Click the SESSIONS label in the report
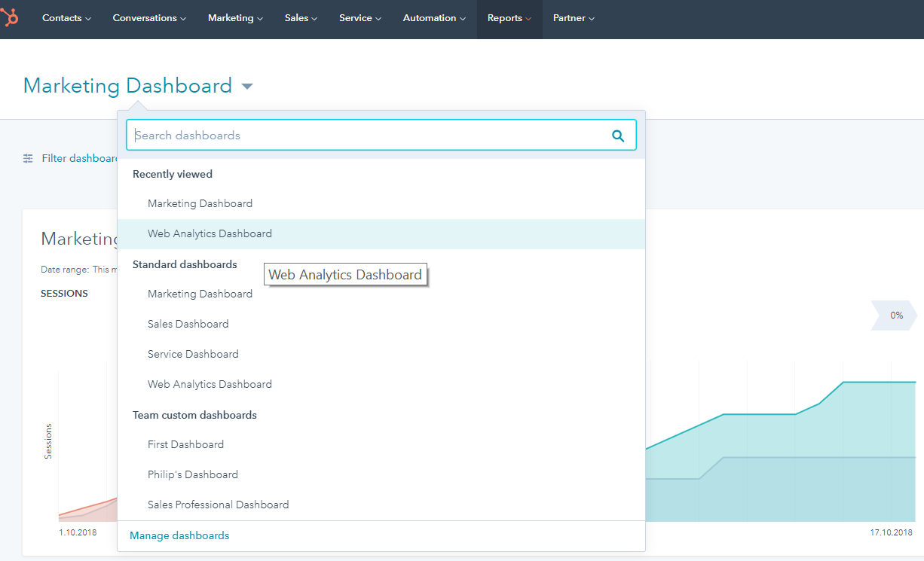This screenshot has height=561, width=924. (x=64, y=294)
